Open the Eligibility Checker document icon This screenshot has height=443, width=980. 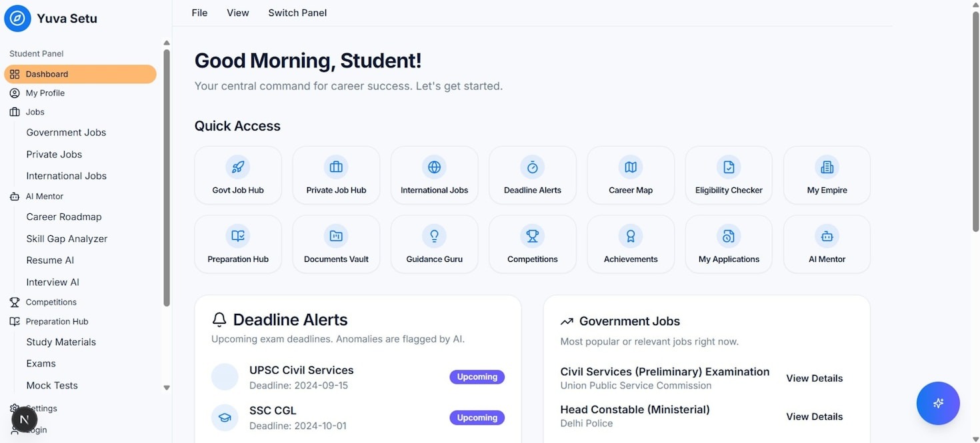pyautogui.click(x=728, y=167)
